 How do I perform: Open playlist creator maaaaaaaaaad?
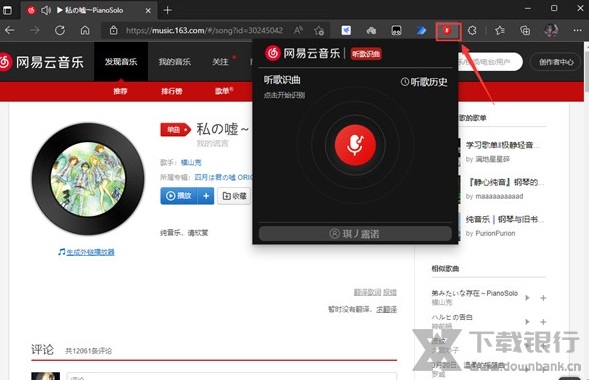point(499,196)
